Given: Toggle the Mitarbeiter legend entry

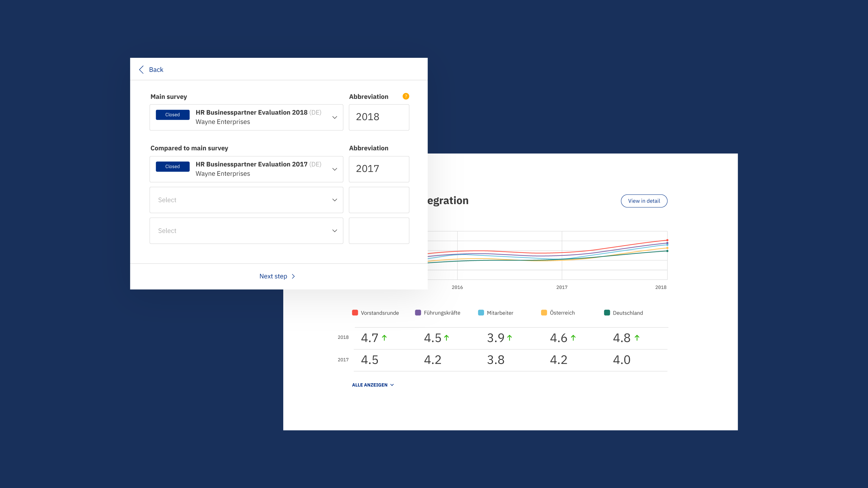Looking at the screenshot, I should [x=495, y=313].
